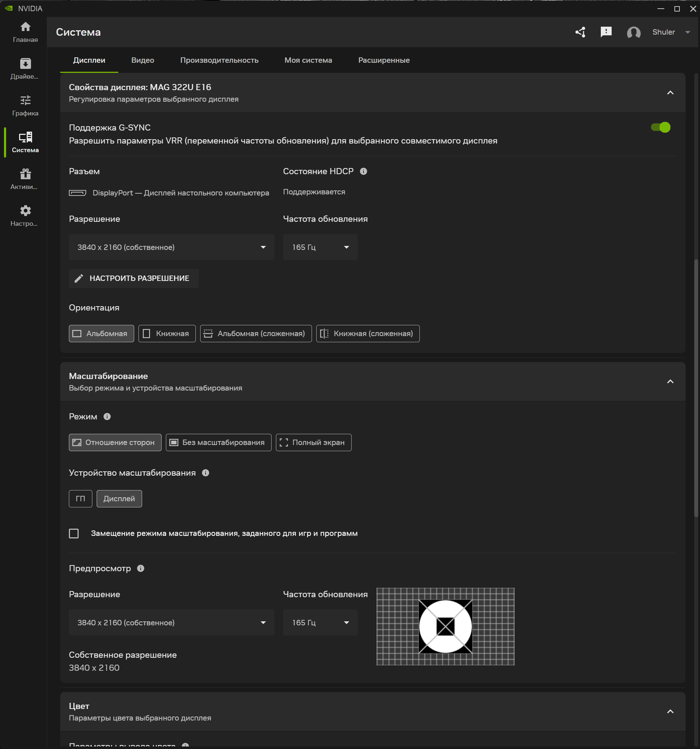Select Отношение сторон scaling mode
Screen dimensions: 700x749
coord(115,442)
